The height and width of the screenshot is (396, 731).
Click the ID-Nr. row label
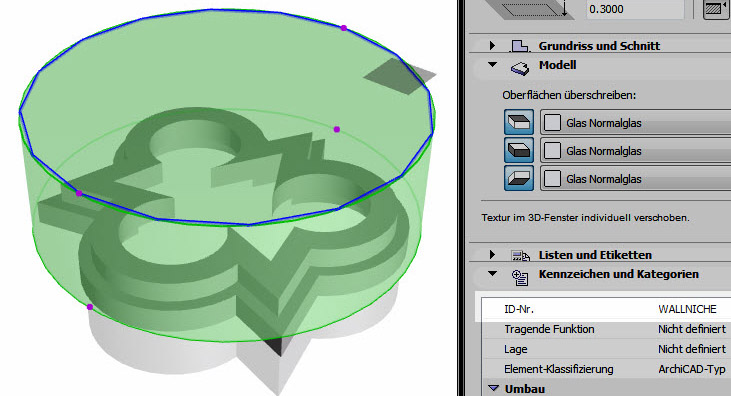coord(519,309)
